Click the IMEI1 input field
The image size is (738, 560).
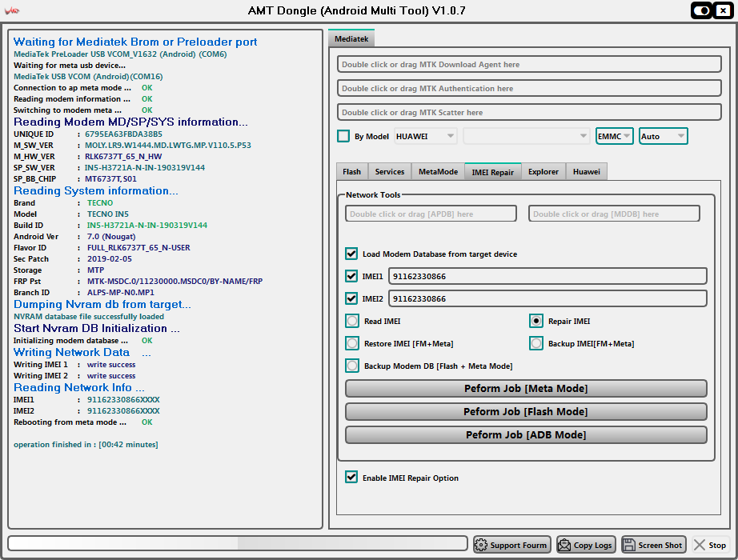click(547, 276)
